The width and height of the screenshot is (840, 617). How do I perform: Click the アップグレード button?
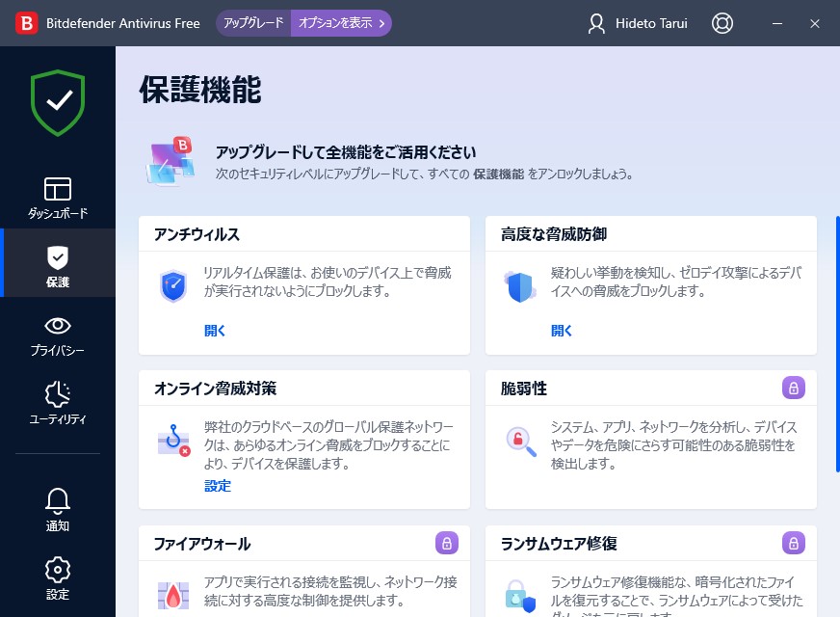click(252, 22)
